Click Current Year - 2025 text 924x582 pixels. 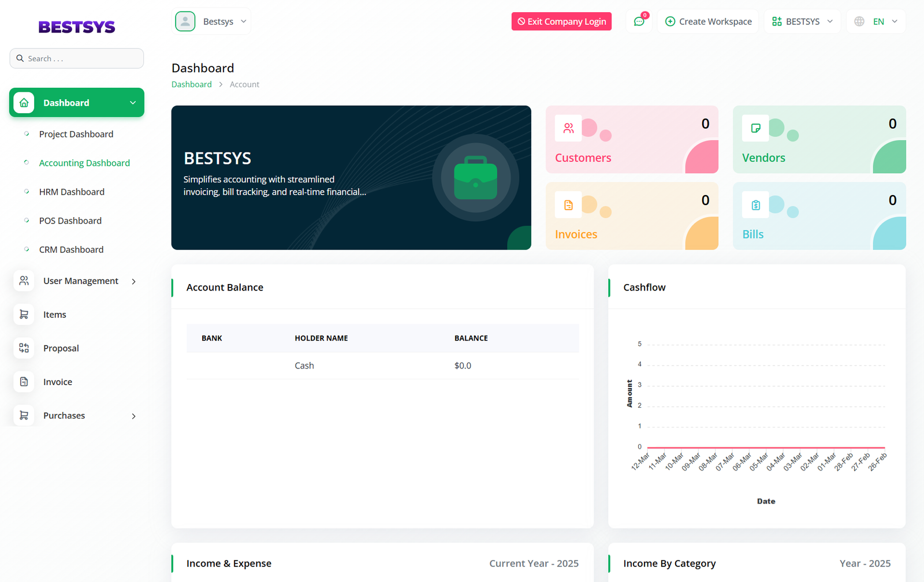coord(534,564)
